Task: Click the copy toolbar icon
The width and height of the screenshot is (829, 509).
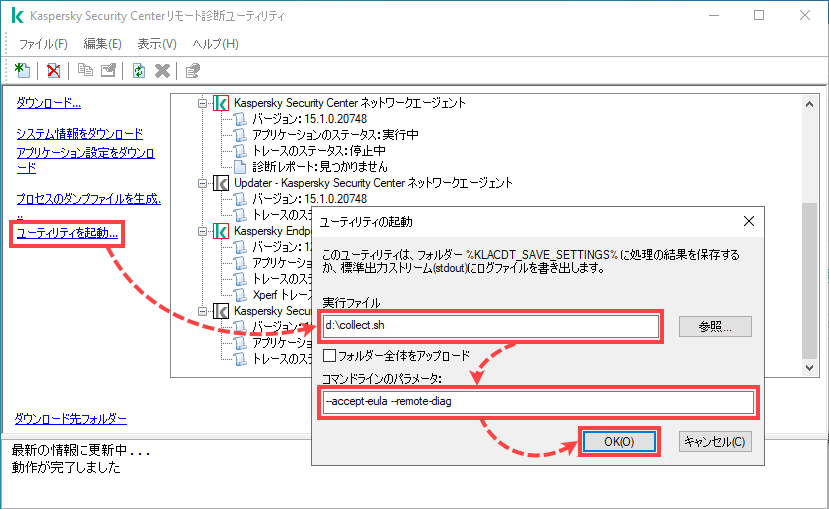Action: (x=85, y=70)
